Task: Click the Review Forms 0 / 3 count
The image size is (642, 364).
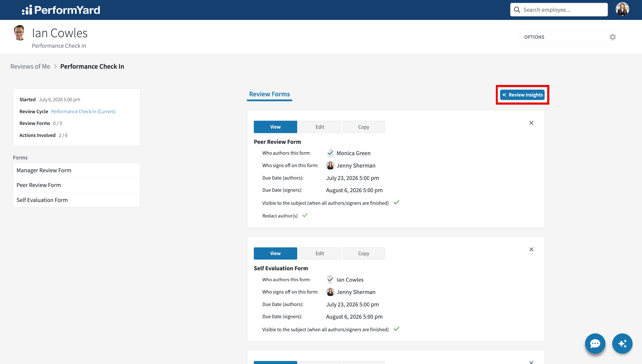Action: pyautogui.click(x=58, y=123)
